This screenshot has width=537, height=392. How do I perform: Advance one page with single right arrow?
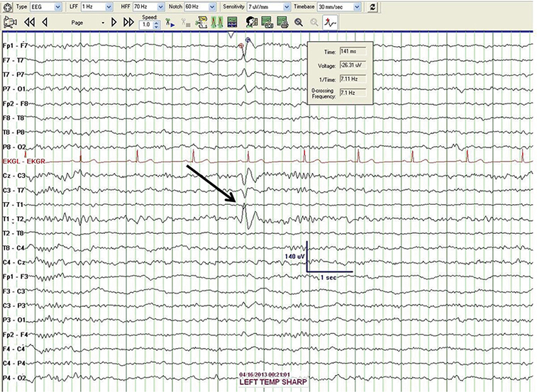(x=114, y=23)
